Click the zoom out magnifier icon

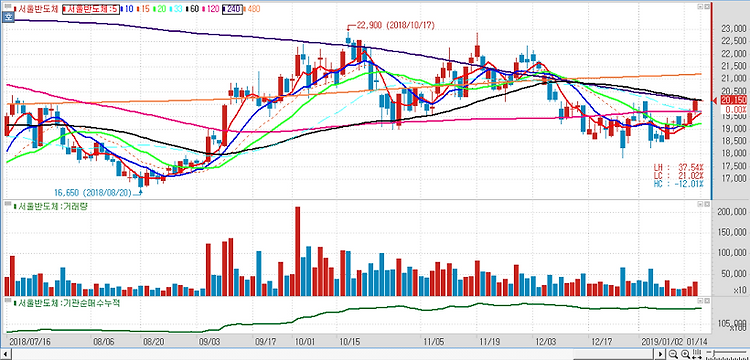[x=673, y=354]
